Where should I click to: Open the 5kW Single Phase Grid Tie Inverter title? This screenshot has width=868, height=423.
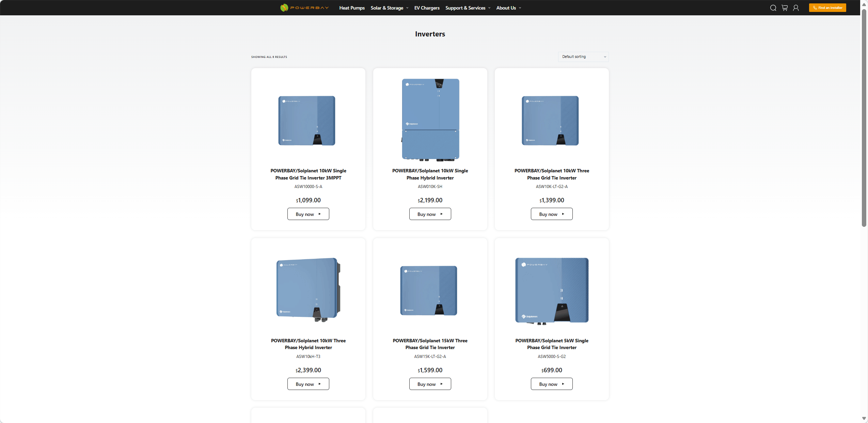click(x=552, y=344)
